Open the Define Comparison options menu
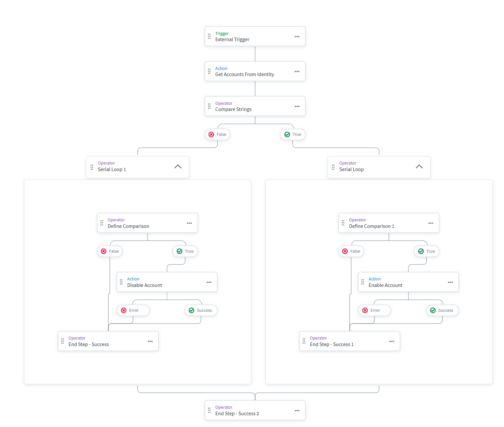This screenshot has width=504, height=427. (x=189, y=223)
